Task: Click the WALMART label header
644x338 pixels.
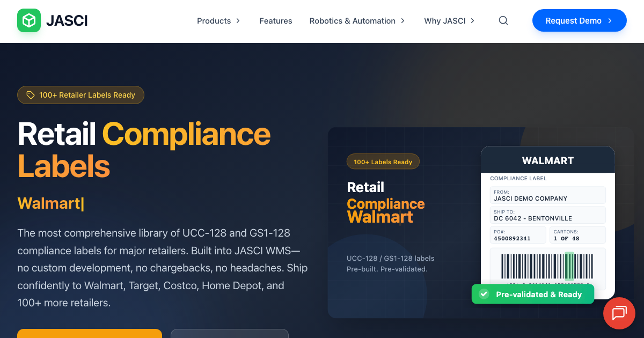Action: 547,160
